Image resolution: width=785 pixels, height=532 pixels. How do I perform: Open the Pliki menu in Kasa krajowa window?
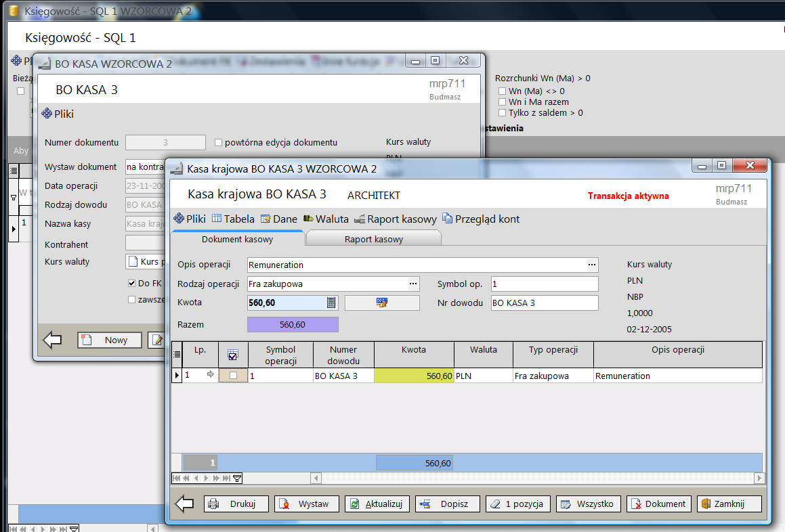click(x=190, y=219)
